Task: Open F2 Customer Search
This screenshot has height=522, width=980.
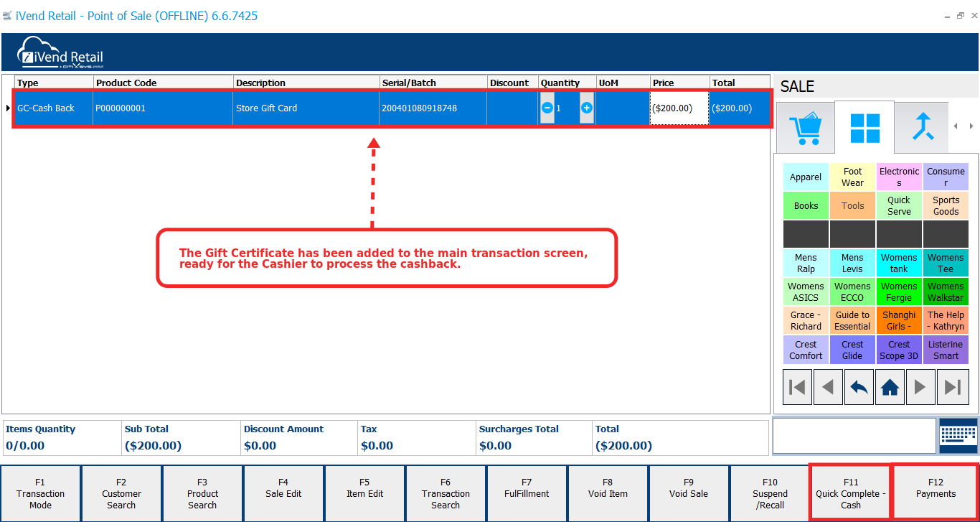Action: [x=121, y=493]
